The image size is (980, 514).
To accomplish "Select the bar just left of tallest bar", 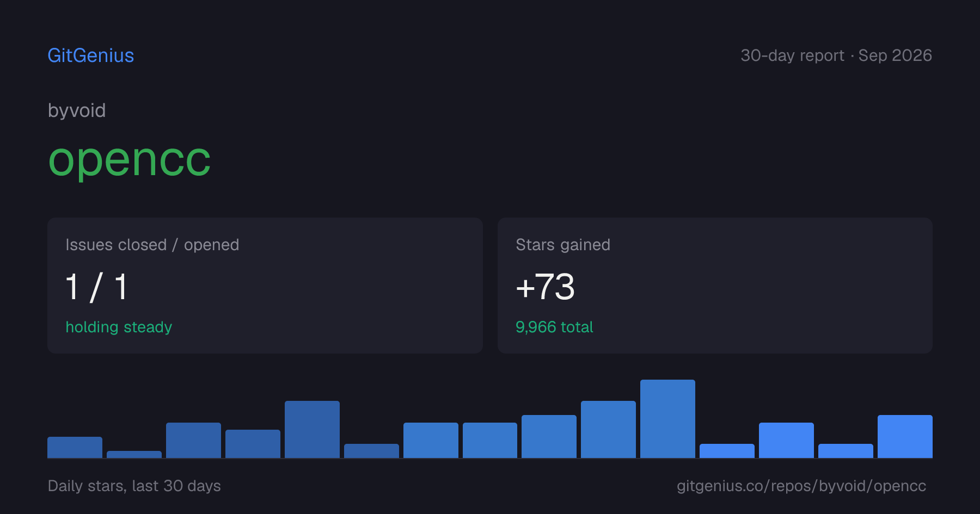I will (608, 429).
